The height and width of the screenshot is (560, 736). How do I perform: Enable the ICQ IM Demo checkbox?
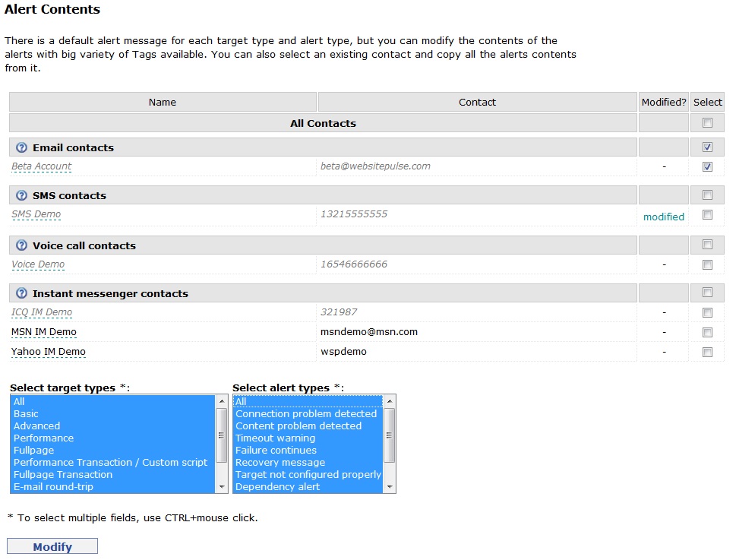coord(707,312)
